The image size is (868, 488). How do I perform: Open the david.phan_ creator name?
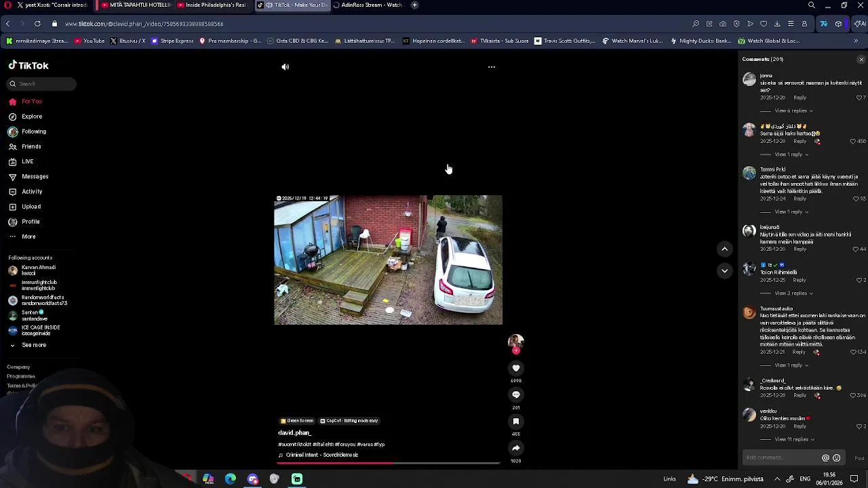[x=294, y=432]
